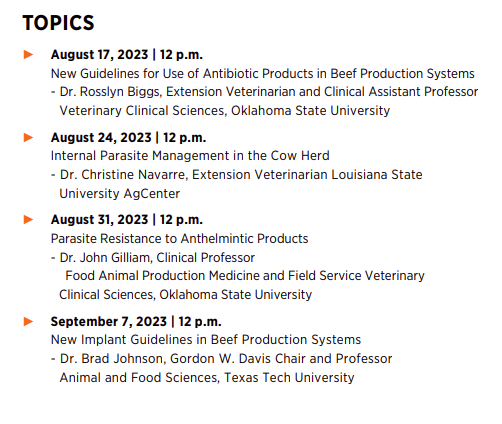
Task: Click the orange arrow beside August 24
Action: point(28,137)
